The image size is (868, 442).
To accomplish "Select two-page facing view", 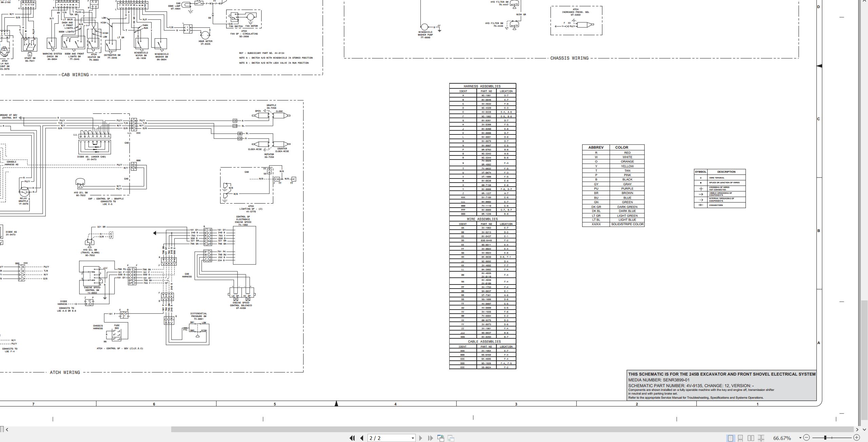I will 751,438.
